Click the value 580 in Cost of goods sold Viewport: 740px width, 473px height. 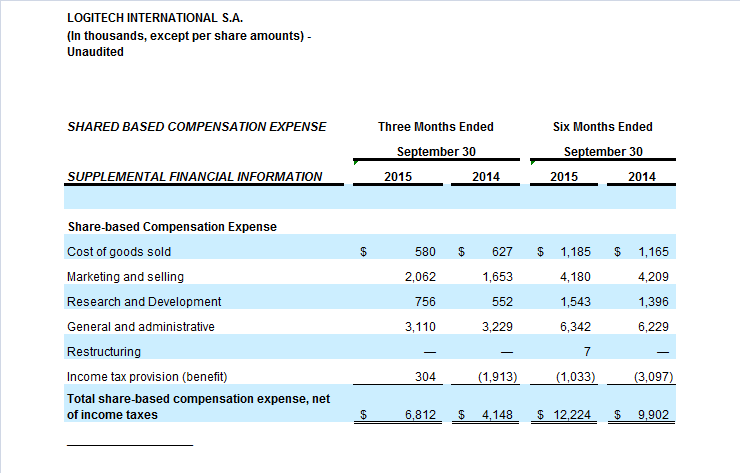click(425, 252)
